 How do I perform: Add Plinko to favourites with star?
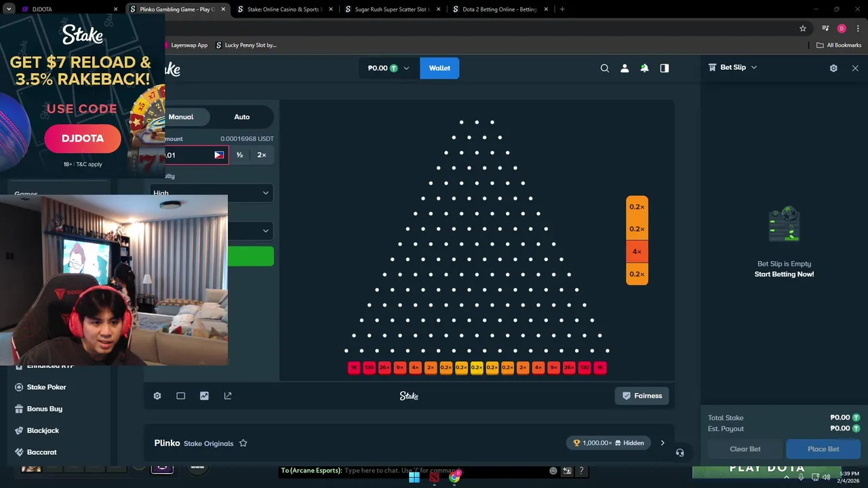[243, 443]
